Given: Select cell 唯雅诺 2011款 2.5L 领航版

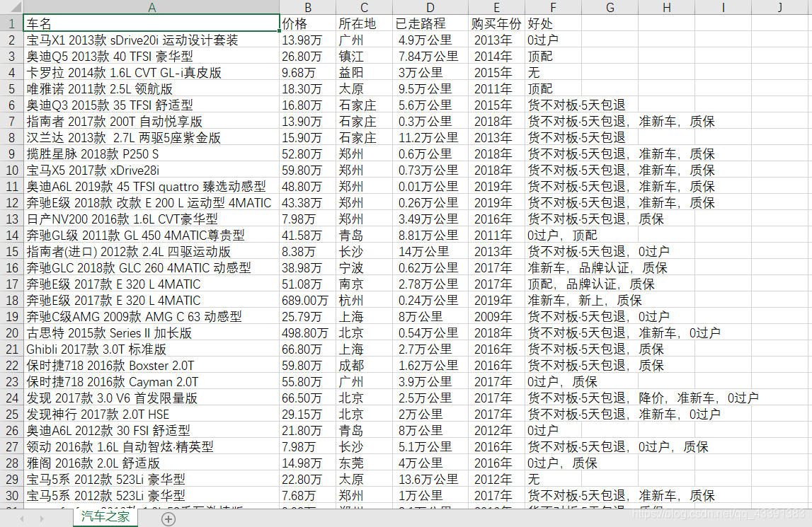Looking at the screenshot, I should 151,88.
